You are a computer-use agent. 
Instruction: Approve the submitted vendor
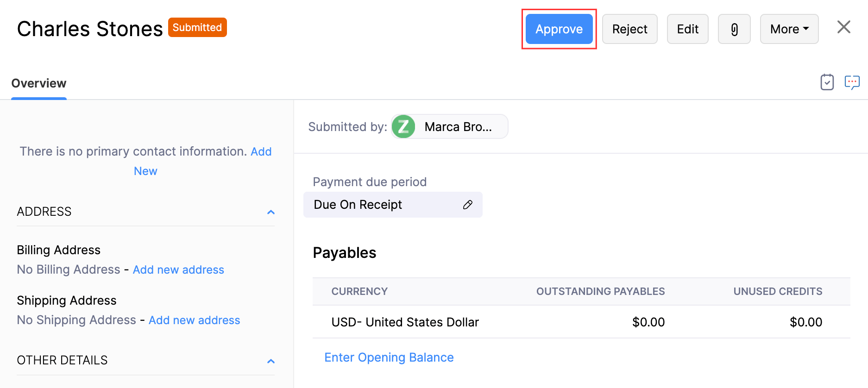click(x=559, y=29)
